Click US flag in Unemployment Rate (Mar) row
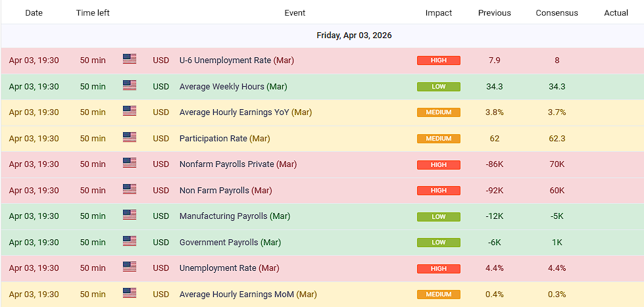The image size is (644, 307). [x=130, y=267]
